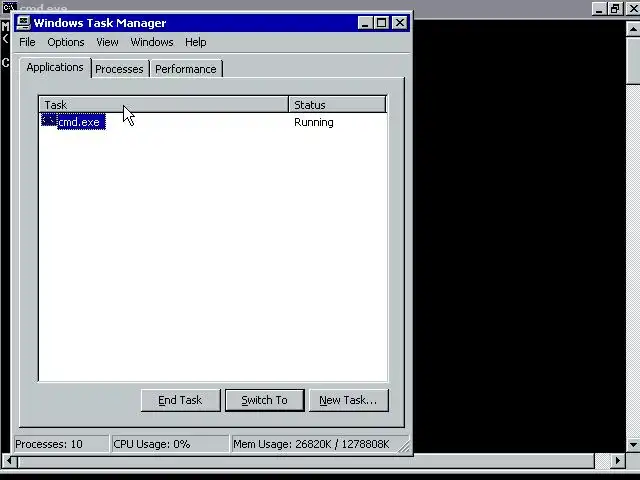Screen dimensions: 640x480
Task: Close the cmd.exe window
Action: point(633,9)
